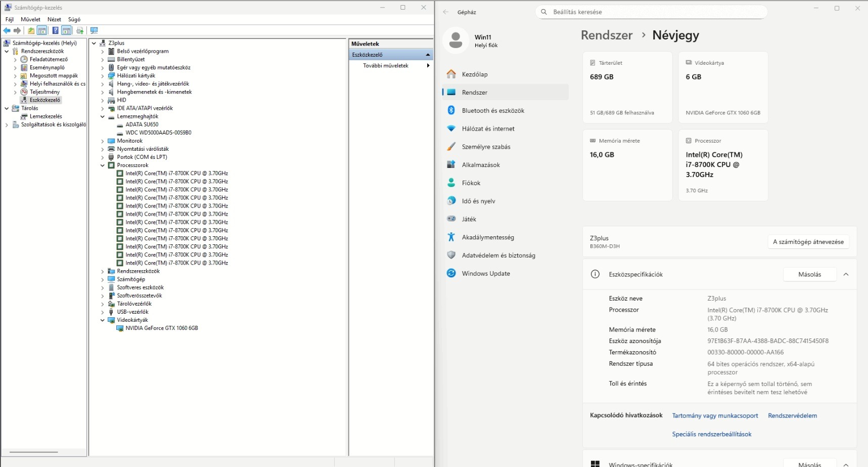Click the monitor Scan for hardware changes icon
The height and width of the screenshot is (467, 868).
coord(94,30)
